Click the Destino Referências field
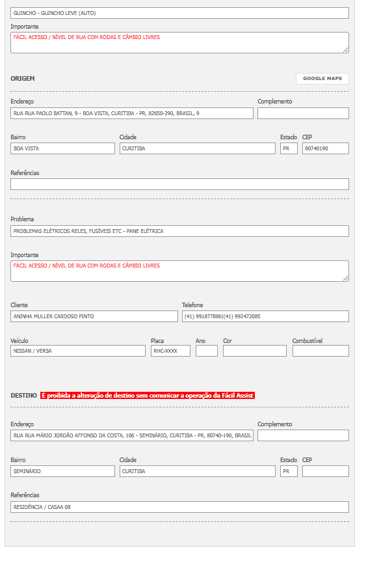392x561 pixels. [179, 507]
